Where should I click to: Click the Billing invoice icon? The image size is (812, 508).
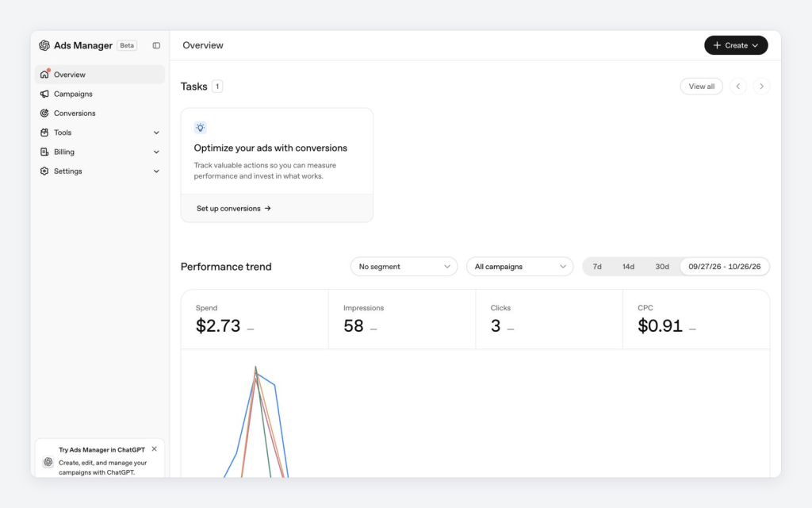pos(44,152)
